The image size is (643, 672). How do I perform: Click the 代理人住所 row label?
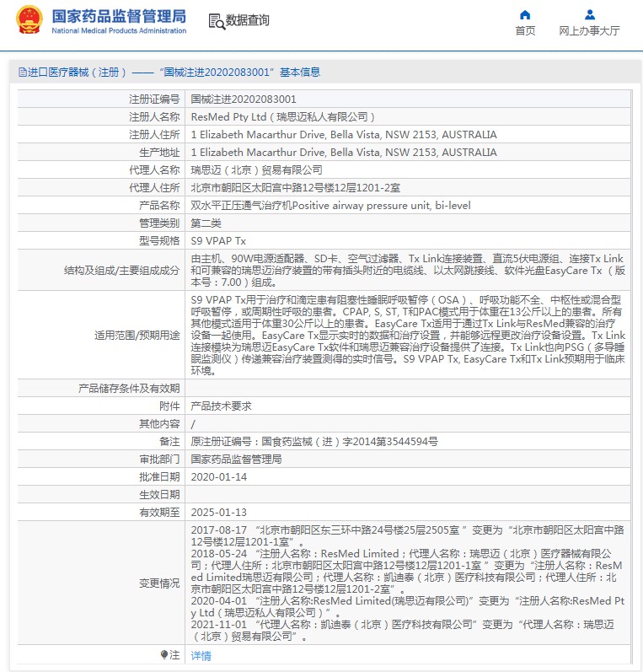154,187
